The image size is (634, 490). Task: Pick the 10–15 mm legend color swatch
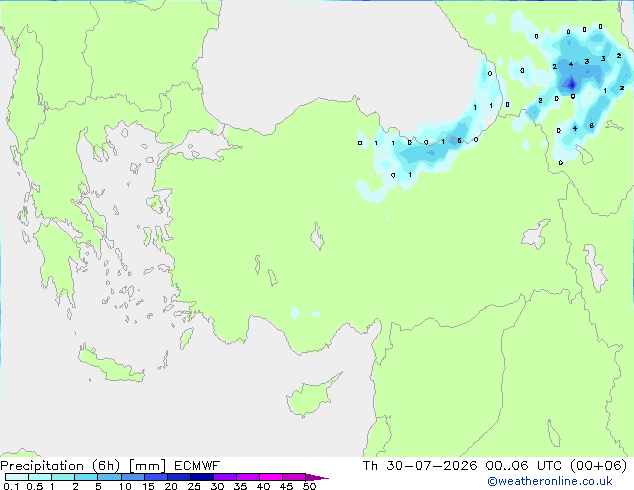(133, 477)
